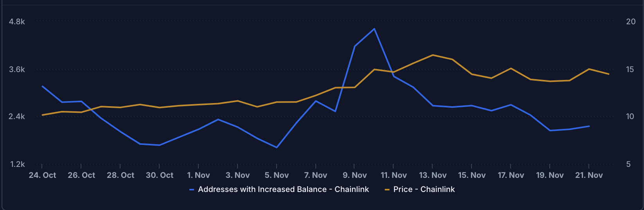The image size is (644, 210).
Task: Toggle the Price - Chainlink legend series
Action: tap(424, 189)
